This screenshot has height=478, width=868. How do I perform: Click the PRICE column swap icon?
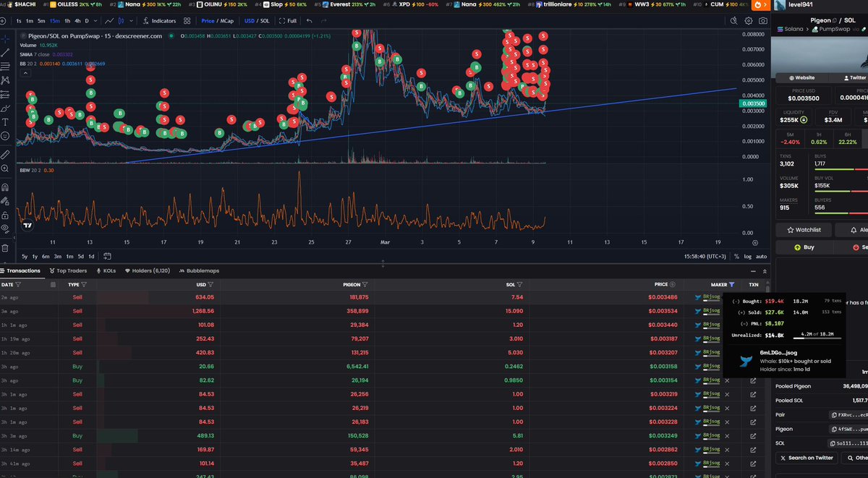[673, 285]
